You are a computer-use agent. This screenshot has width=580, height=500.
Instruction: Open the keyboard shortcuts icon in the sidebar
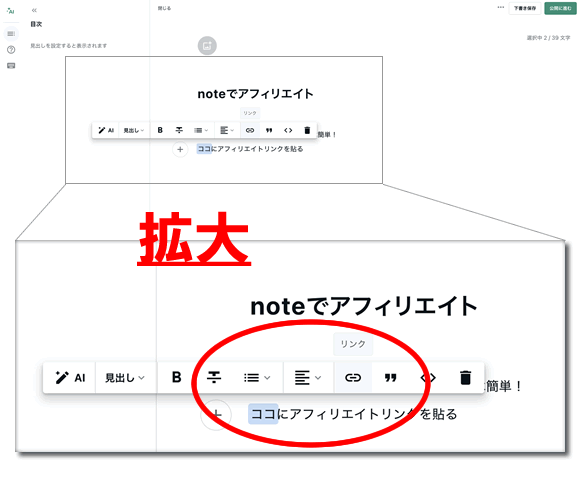11,66
